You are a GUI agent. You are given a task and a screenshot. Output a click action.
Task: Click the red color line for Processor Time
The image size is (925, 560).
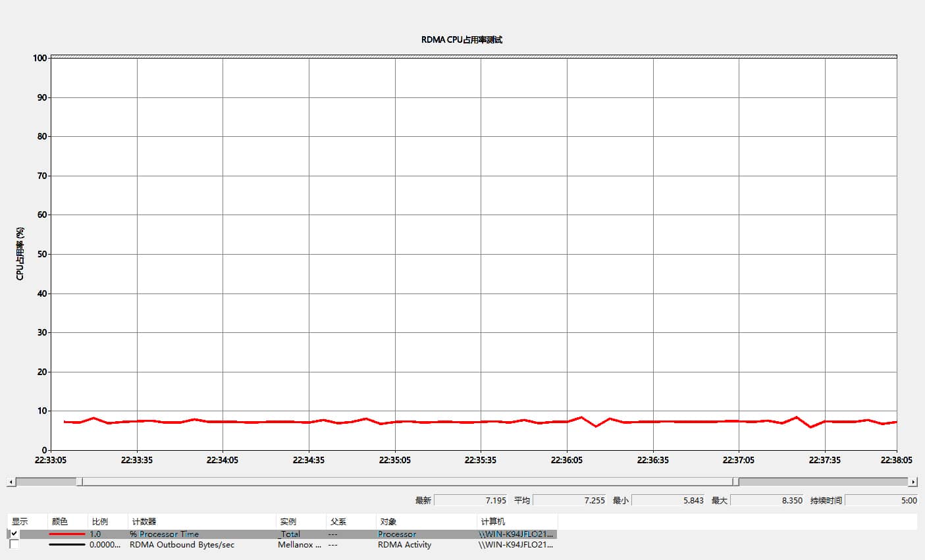coord(66,534)
